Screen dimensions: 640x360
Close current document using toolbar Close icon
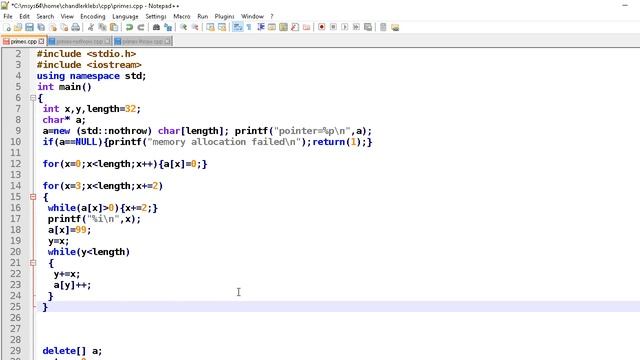[53, 27]
